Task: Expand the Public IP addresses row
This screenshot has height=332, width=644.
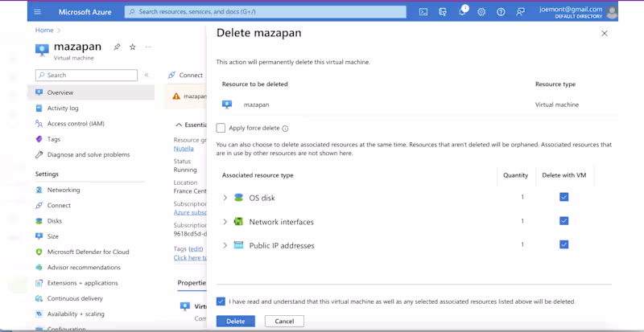Action: click(x=225, y=245)
